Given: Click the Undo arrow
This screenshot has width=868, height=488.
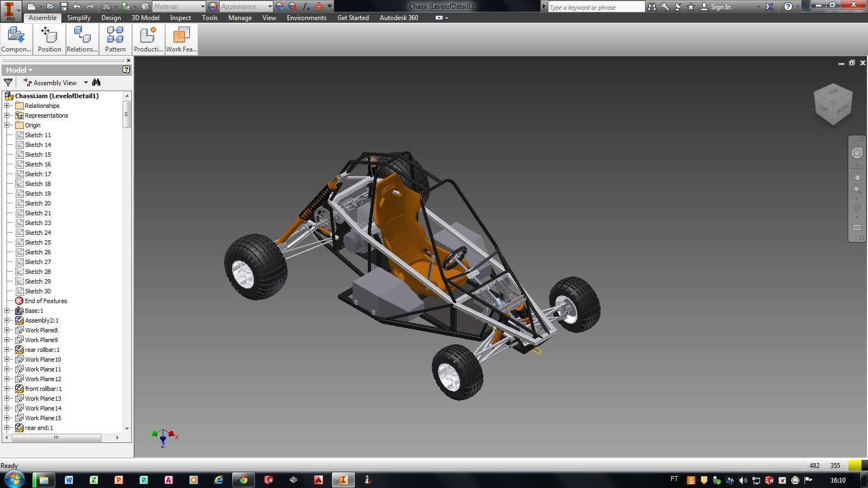Looking at the screenshot, I should 76,7.
